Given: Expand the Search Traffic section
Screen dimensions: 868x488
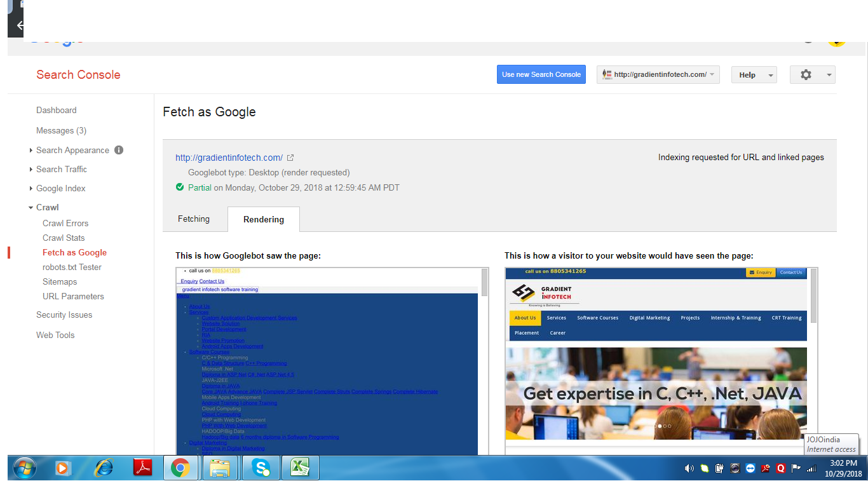Looking at the screenshot, I should click(x=31, y=170).
